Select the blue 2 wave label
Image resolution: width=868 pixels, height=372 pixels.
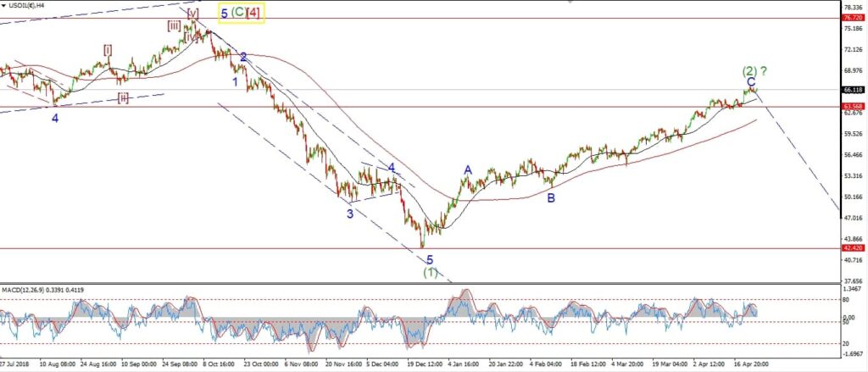(x=243, y=57)
